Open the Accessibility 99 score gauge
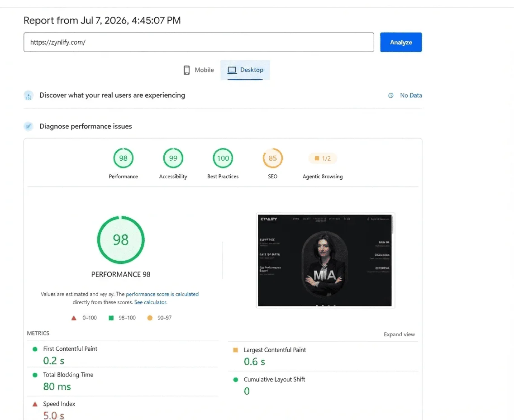This screenshot has height=420, width=514. pos(173,158)
